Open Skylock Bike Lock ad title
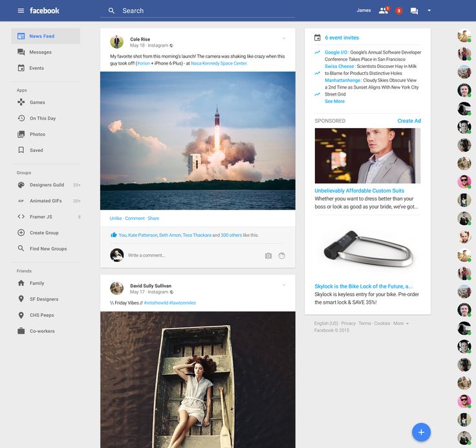This screenshot has height=448, width=476. (363, 286)
